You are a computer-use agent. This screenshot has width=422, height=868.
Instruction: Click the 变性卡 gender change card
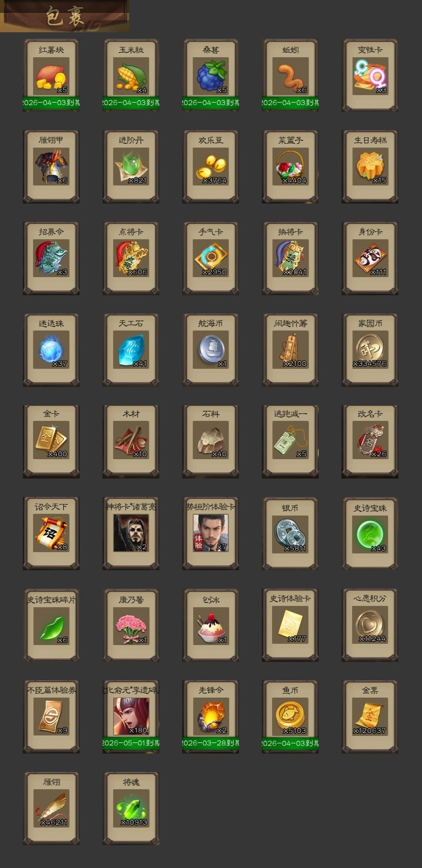[x=370, y=75]
